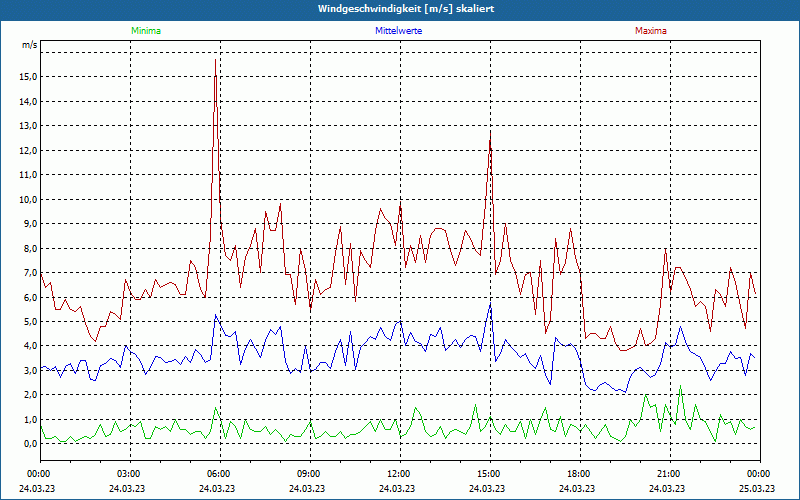The width and height of the screenshot is (800, 500).
Task: Click the "11,0" y-axis value
Action: pos(29,175)
